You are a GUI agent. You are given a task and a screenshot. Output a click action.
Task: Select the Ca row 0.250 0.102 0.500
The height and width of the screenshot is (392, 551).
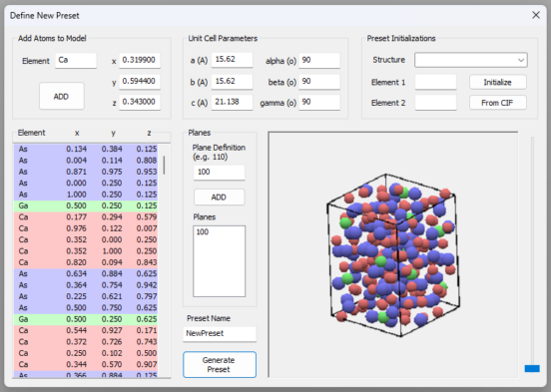pyautogui.click(x=86, y=353)
